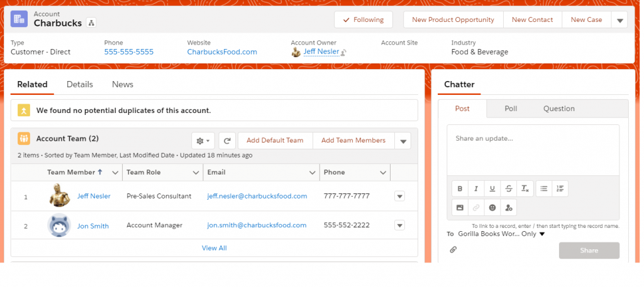
Task: Click the Share button
Action: click(589, 251)
